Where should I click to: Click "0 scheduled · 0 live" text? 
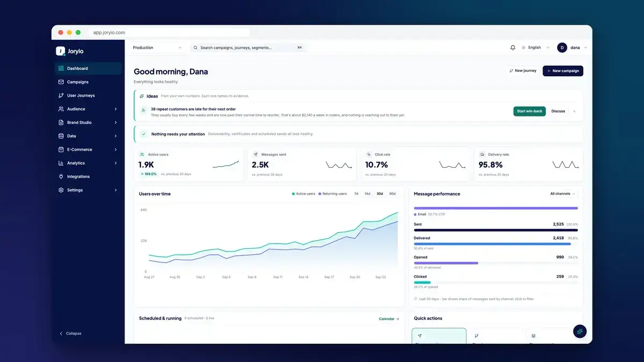tap(199, 319)
